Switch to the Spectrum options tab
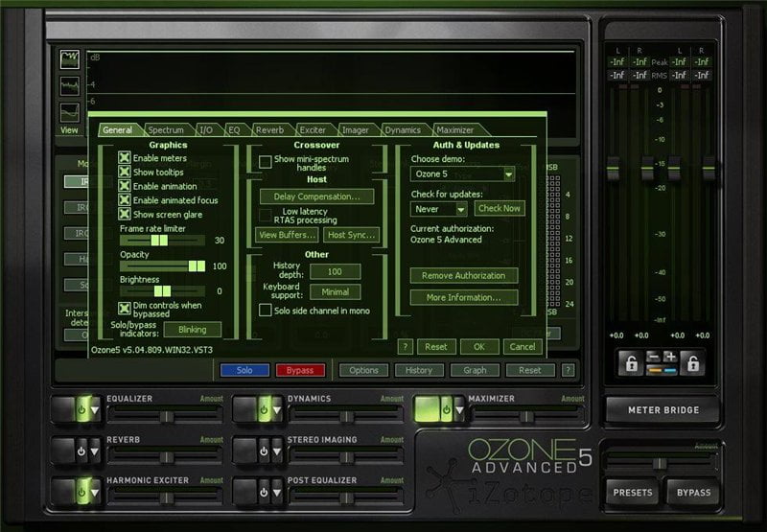The image size is (767, 532). (x=166, y=130)
